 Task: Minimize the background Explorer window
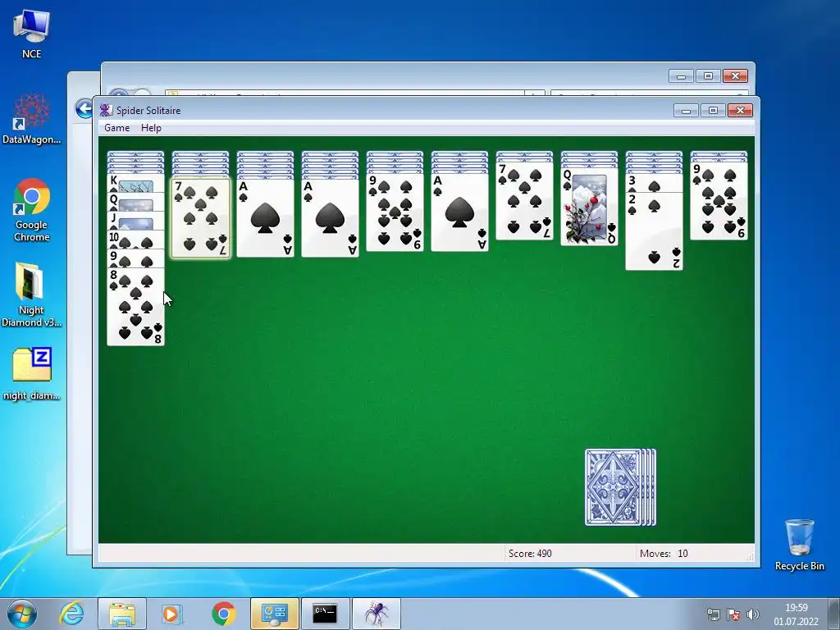[x=682, y=76]
